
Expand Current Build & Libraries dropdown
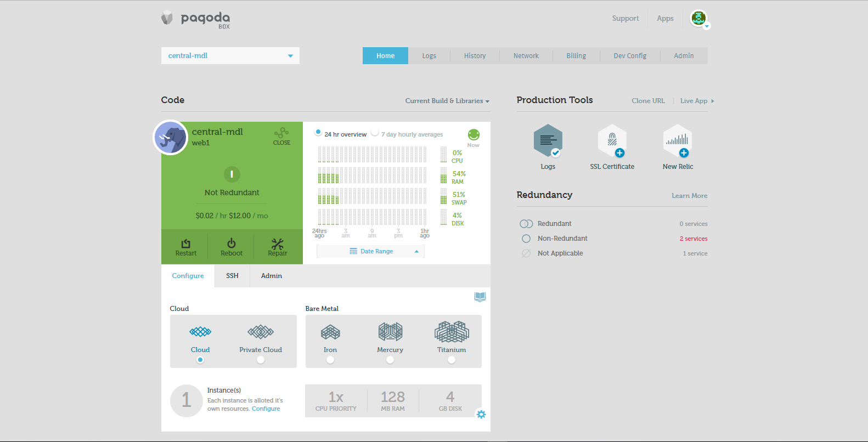click(x=447, y=101)
